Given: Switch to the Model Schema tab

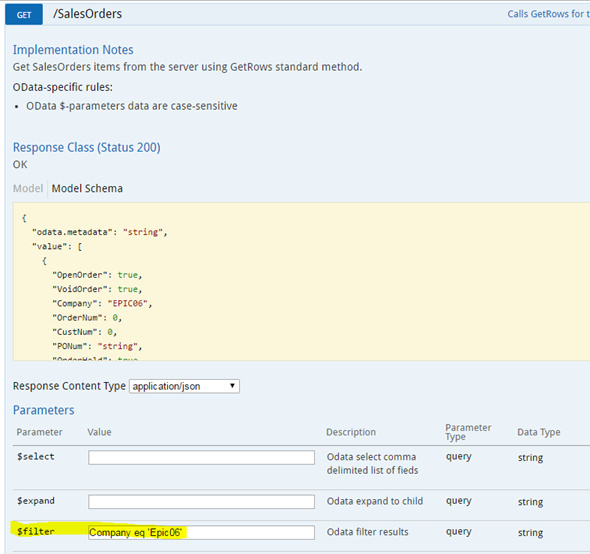Looking at the screenshot, I should (x=87, y=188).
